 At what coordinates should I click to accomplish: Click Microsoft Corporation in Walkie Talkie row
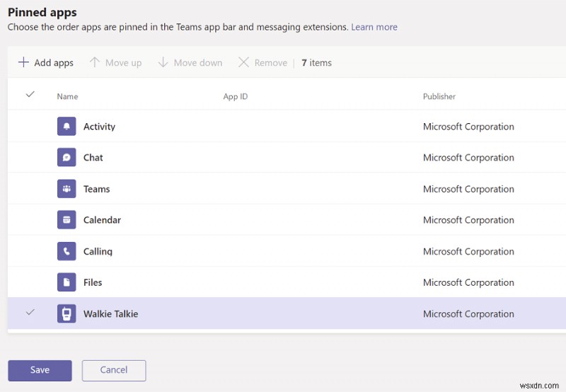468,314
